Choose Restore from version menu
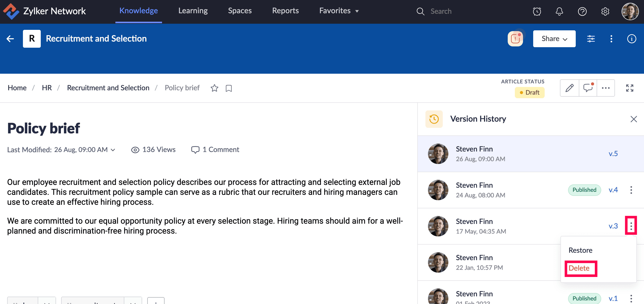This screenshot has height=304, width=644. pos(580,250)
